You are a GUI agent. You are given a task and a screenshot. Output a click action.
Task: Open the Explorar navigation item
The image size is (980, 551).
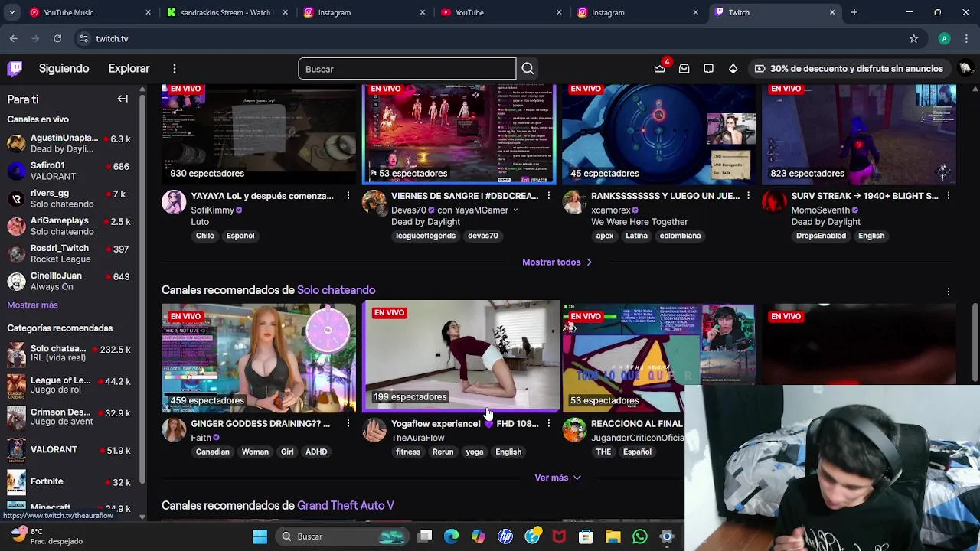(x=129, y=69)
